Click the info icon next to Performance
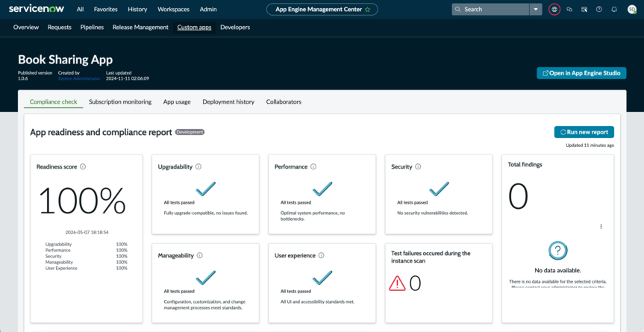644x332 pixels. click(x=313, y=166)
